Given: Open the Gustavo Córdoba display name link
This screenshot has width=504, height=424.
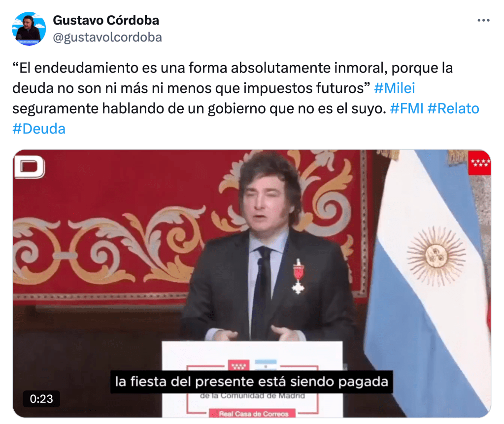Looking at the screenshot, I should [106, 20].
